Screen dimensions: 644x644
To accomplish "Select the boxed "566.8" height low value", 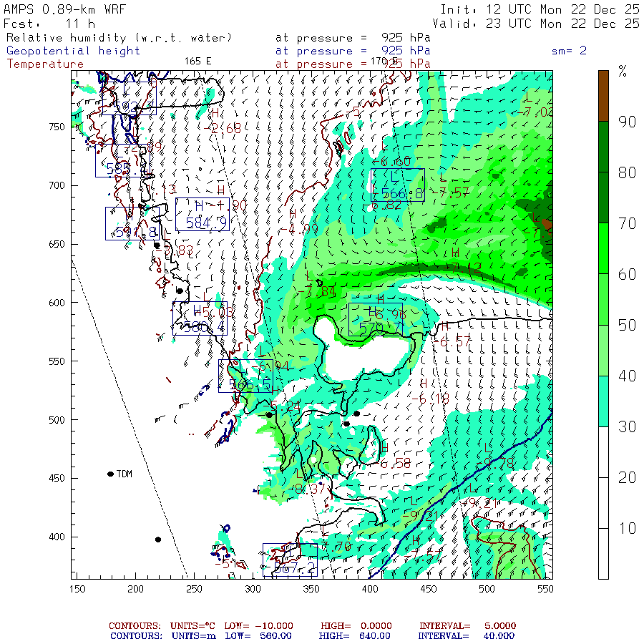I will coord(402,193).
